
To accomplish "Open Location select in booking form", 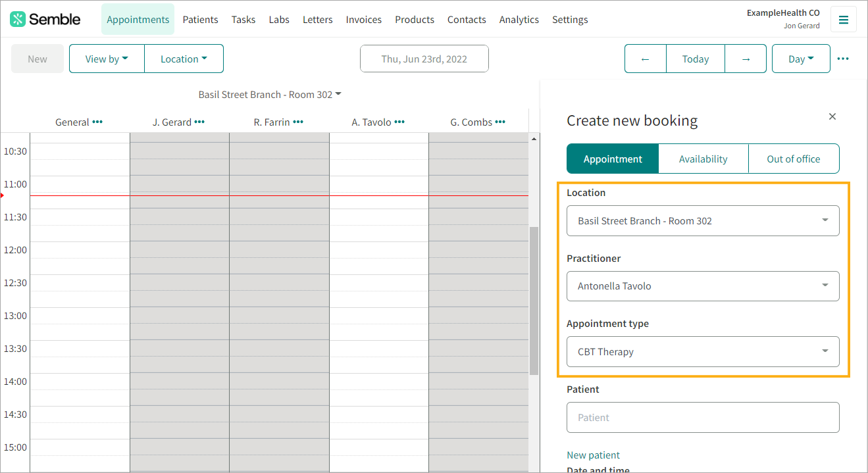I will point(703,220).
